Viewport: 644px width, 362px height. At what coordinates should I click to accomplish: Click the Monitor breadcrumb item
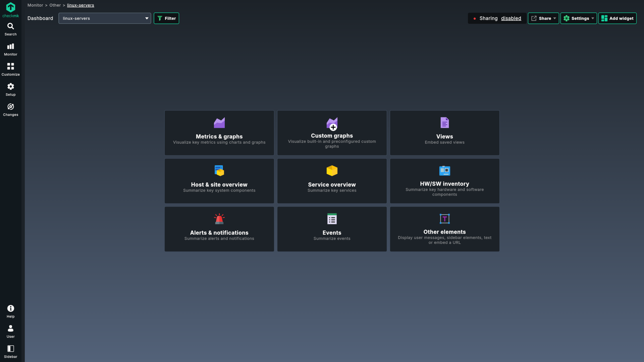[x=35, y=5]
